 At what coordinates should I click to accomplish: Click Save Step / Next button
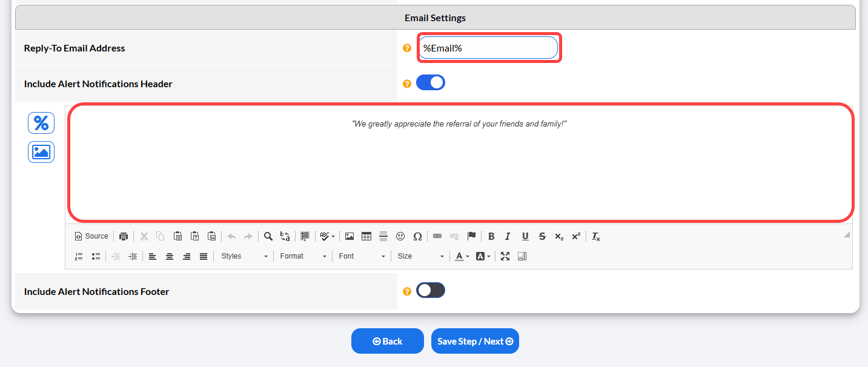pos(475,341)
